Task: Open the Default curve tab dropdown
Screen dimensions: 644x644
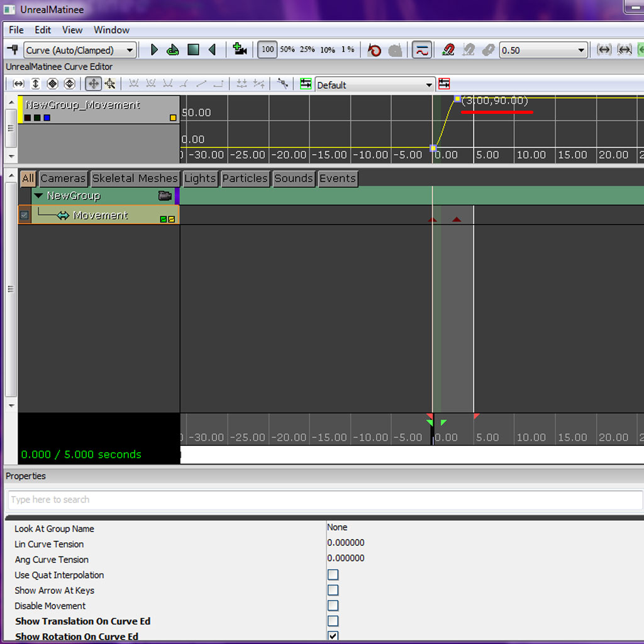Action: click(375, 85)
